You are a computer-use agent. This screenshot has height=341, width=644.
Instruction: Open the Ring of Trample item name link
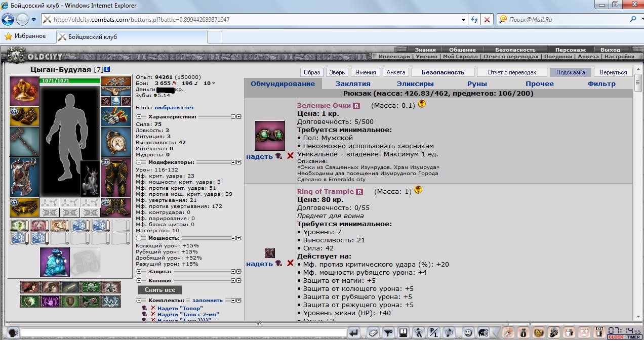click(x=326, y=192)
